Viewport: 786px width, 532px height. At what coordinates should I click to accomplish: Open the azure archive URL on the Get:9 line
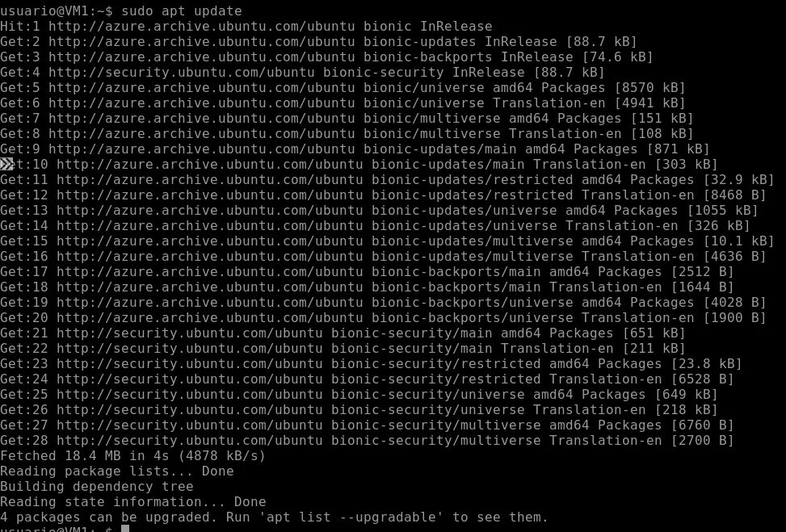[x=201, y=149]
